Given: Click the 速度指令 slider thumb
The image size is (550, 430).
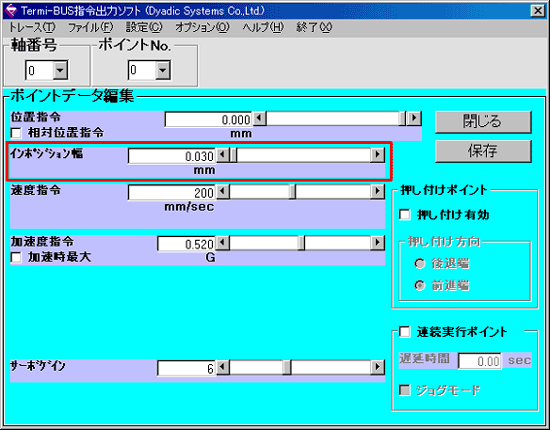Looking at the screenshot, I should [292, 192].
